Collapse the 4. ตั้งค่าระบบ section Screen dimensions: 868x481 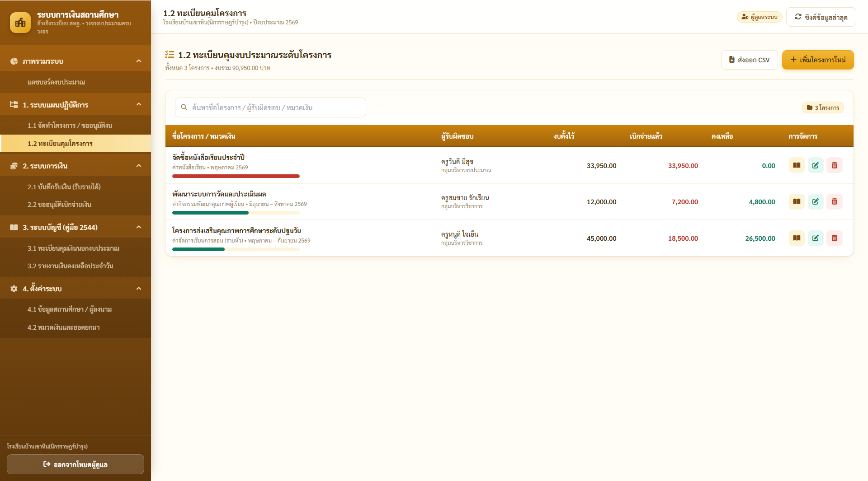(x=139, y=289)
